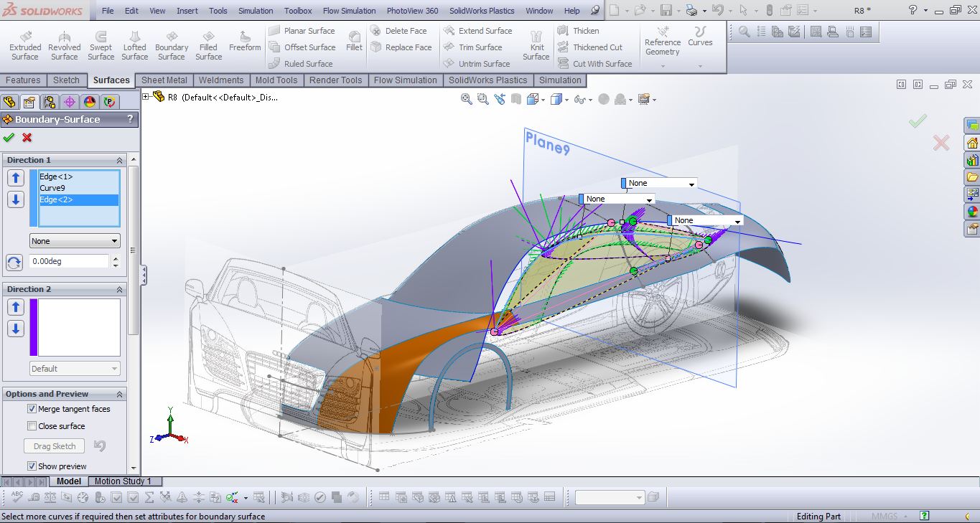Click the Offset Surface button
The height and width of the screenshot is (523, 980).
[x=302, y=47]
